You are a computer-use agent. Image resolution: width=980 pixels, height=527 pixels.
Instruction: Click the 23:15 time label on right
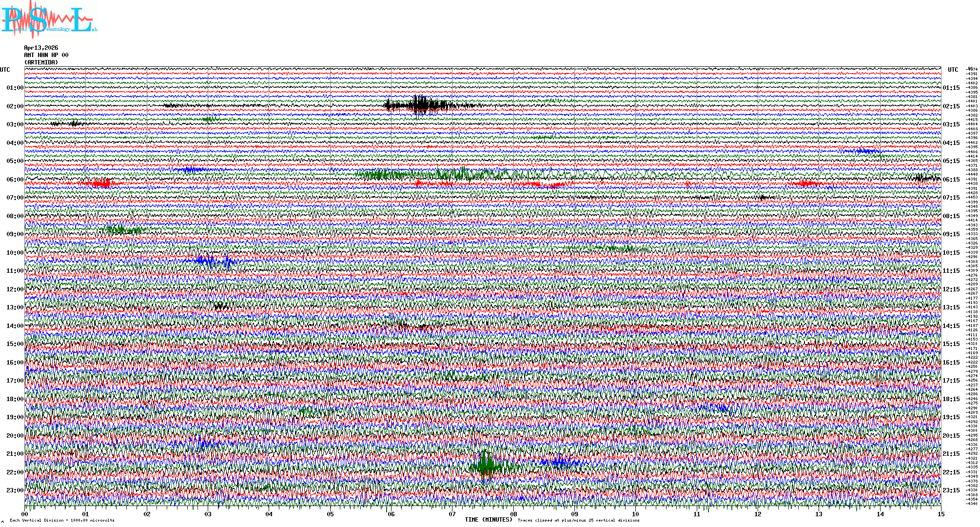[951, 490]
